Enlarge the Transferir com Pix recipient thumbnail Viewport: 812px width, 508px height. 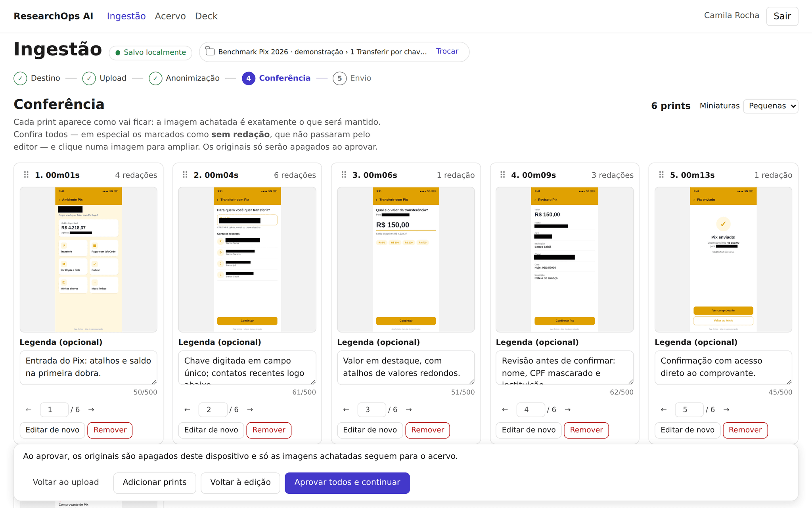pos(247,260)
